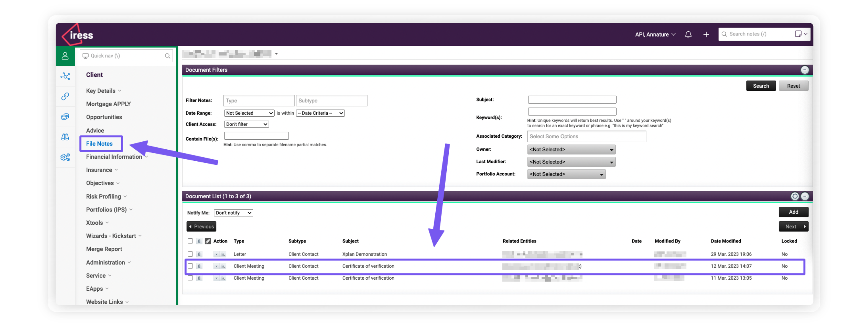Open File Notes in client menu
This screenshot has height=327, width=868.
tap(99, 144)
